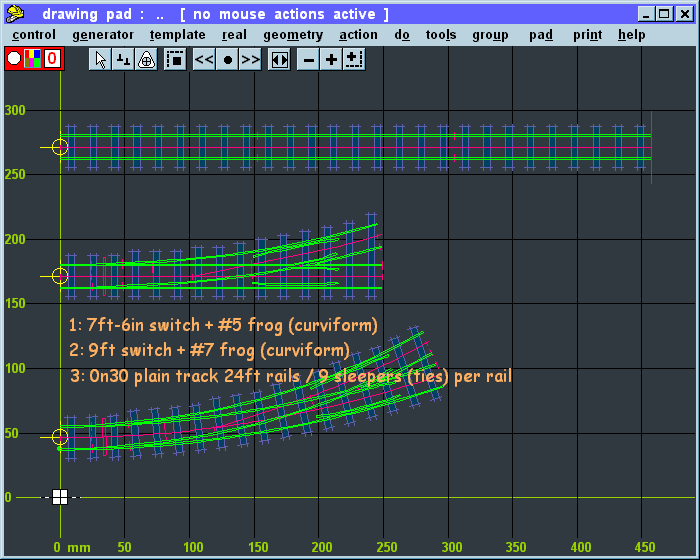Click the yellow peg circle on plain track
This screenshot has height=560, width=700.
tap(60, 147)
